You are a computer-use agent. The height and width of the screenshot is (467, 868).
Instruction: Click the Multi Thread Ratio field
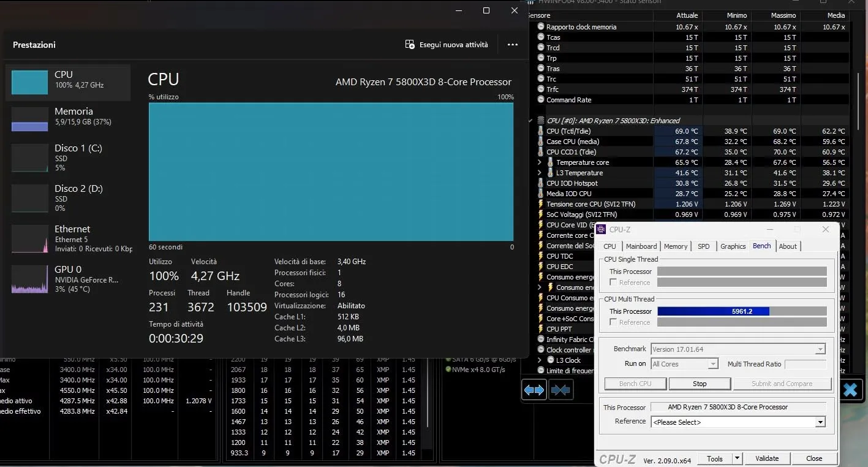pos(806,364)
